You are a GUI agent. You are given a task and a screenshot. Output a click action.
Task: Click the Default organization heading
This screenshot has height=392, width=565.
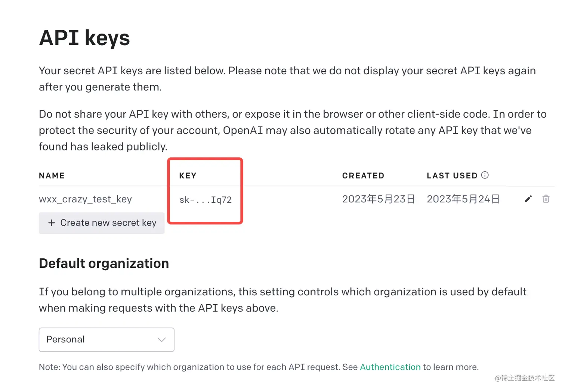click(x=104, y=264)
